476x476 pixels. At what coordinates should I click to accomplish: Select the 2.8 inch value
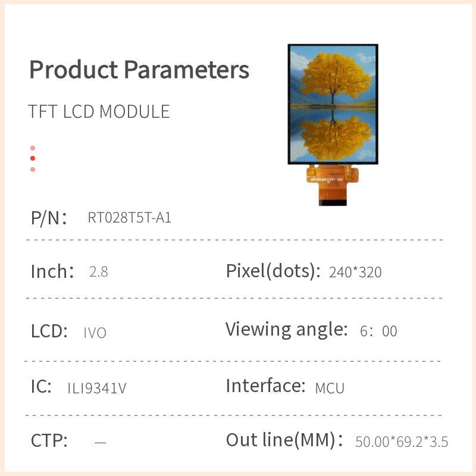[98, 273]
